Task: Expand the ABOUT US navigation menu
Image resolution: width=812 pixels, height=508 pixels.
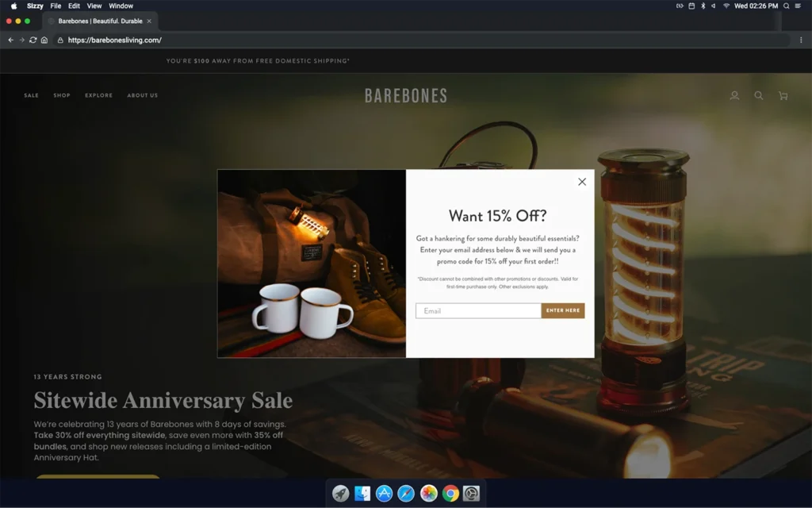Action: 143,95
